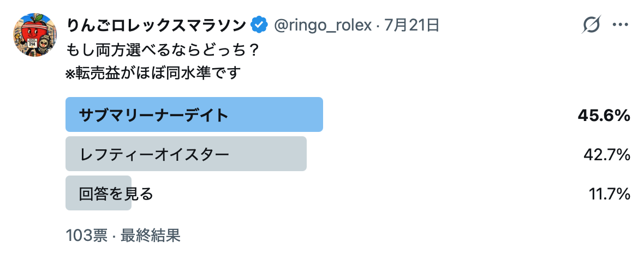Click the 最終結果 final results label
Viewport: 644px width, 254px height.
(150, 236)
